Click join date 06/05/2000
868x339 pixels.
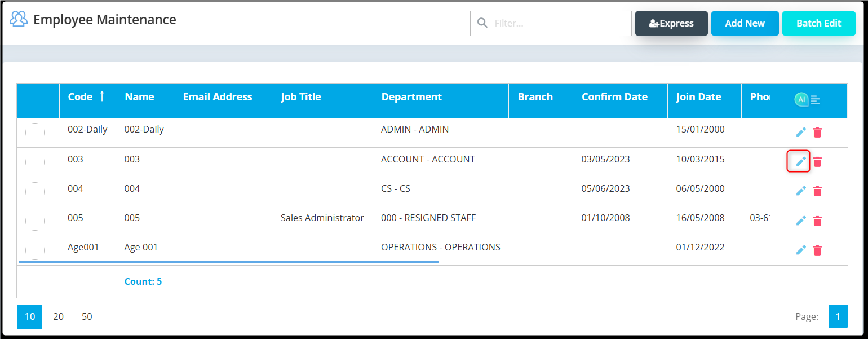click(701, 188)
